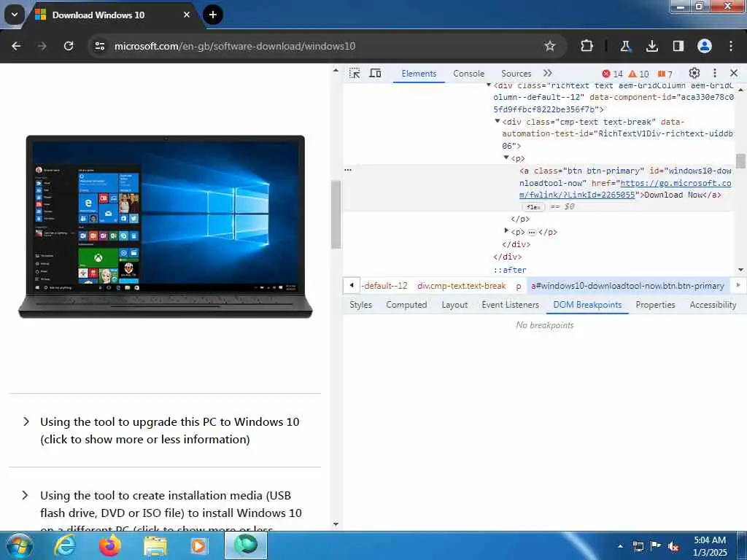Click the browser forward arrow

click(x=42, y=46)
